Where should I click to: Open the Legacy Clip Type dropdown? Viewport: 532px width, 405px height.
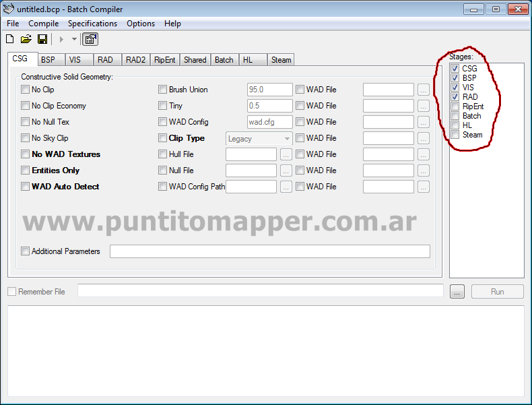point(259,139)
